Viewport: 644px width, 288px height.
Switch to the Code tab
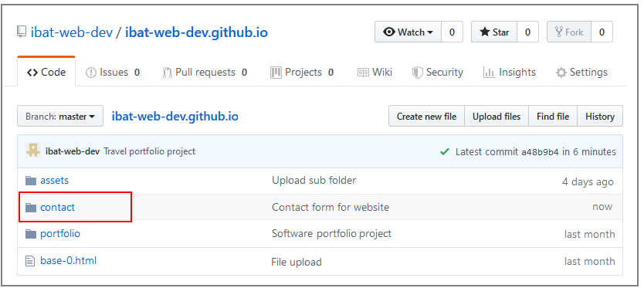tap(46, 73)
